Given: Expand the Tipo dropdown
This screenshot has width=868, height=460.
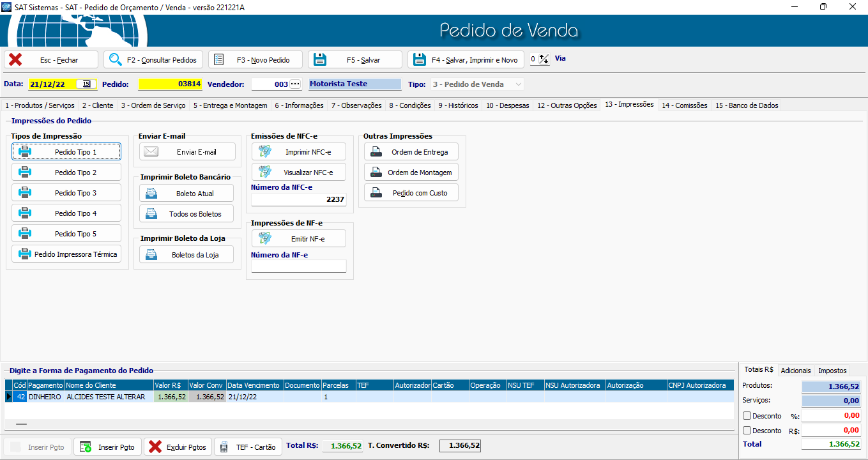Looking at the screenshot, I should point(518,84).
